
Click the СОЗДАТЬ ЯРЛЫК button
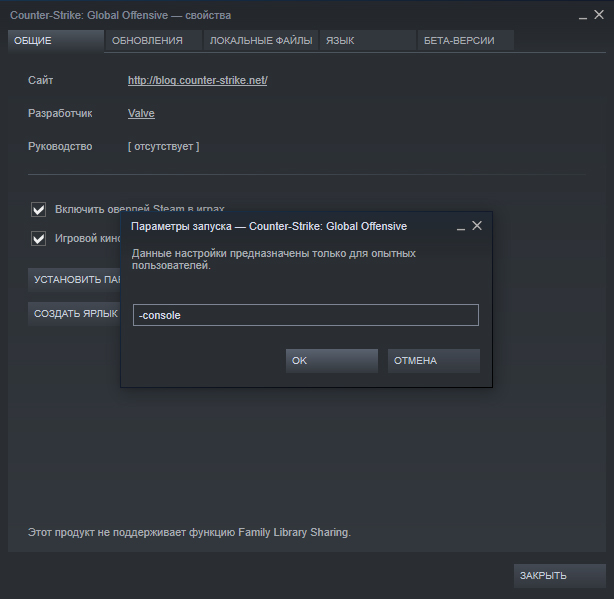pyautogui.click(x=74, y=314)
